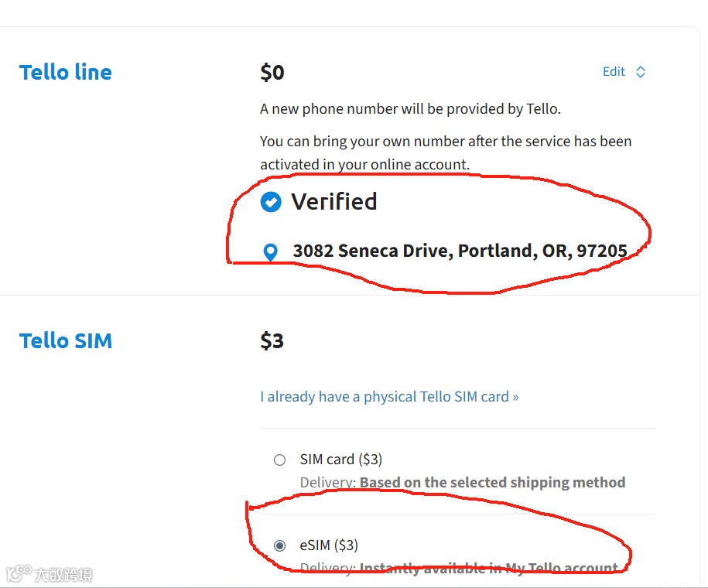Click the $3 price for Tello SIM
This screenshot has height=588, width=708.
tap(272, 341)
